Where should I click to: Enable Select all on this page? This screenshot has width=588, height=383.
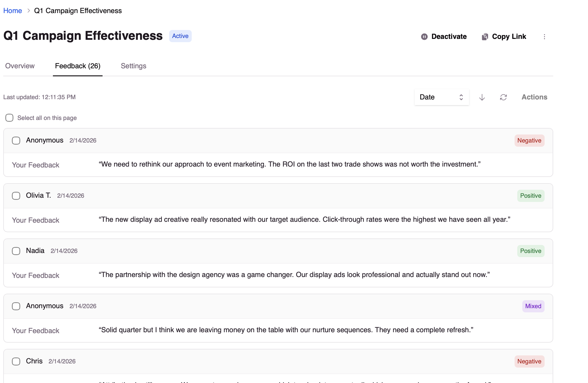pyautogui.click(x=9, y=118)
